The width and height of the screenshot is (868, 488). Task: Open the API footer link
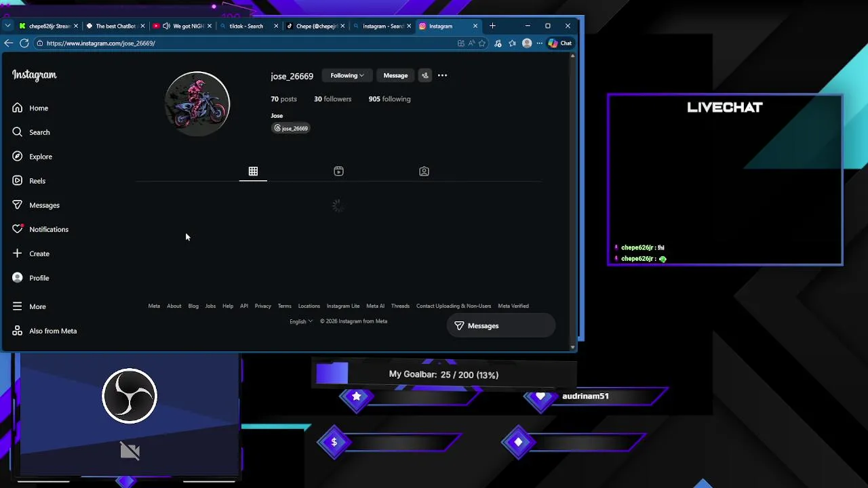tap(244, 306)
